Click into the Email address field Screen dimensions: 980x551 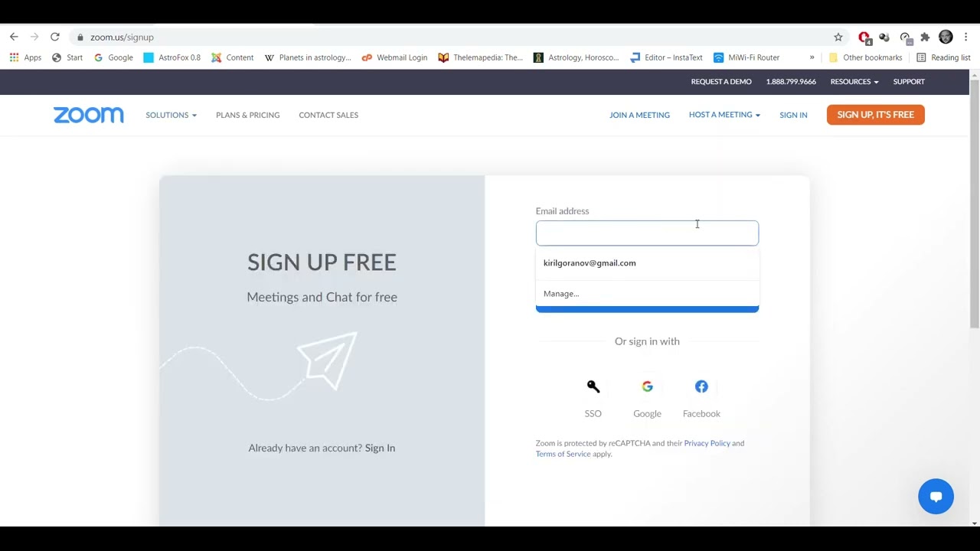pos(647,233)
